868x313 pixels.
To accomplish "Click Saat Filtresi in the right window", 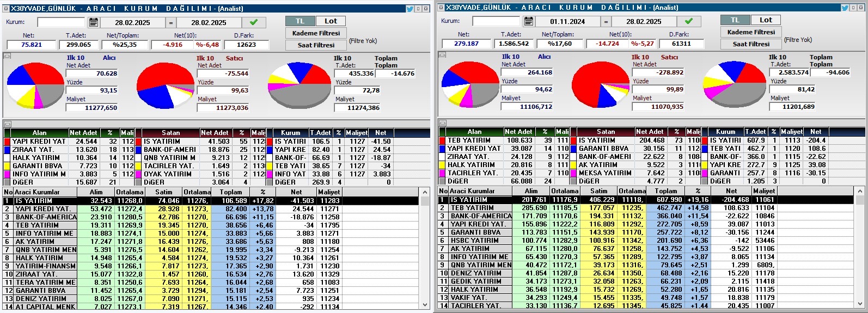I will (x=751, y=44).
